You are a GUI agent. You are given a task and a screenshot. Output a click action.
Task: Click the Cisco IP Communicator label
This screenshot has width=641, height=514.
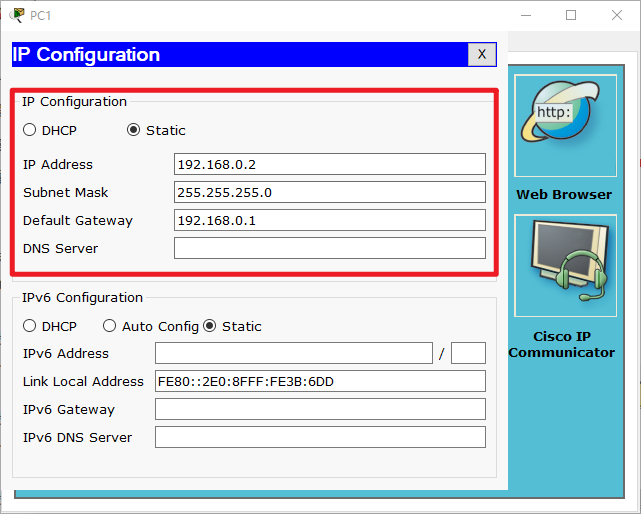click(562, 344)
